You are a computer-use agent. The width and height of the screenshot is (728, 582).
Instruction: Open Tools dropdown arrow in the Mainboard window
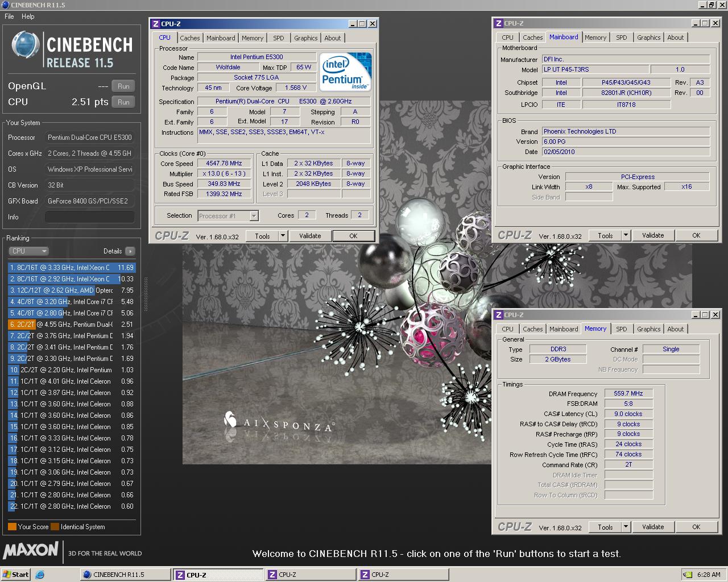pos(626,235)
